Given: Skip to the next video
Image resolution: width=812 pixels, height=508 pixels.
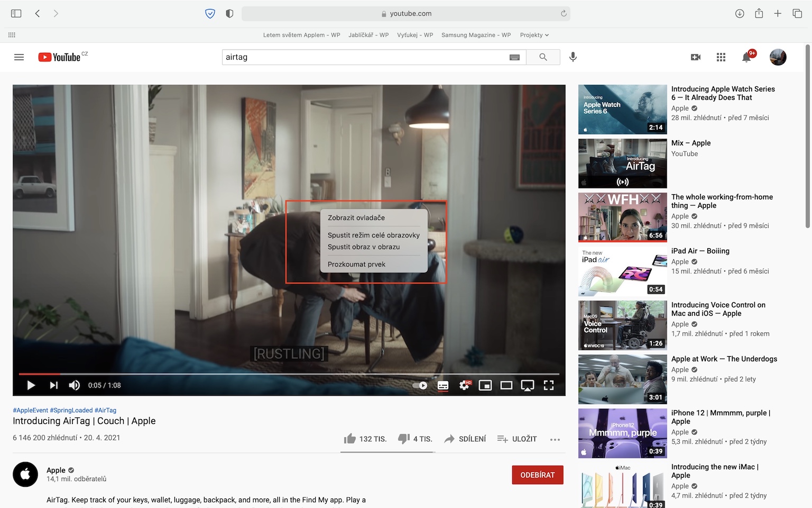Looking at the screenshot, I should click(53, 385).
